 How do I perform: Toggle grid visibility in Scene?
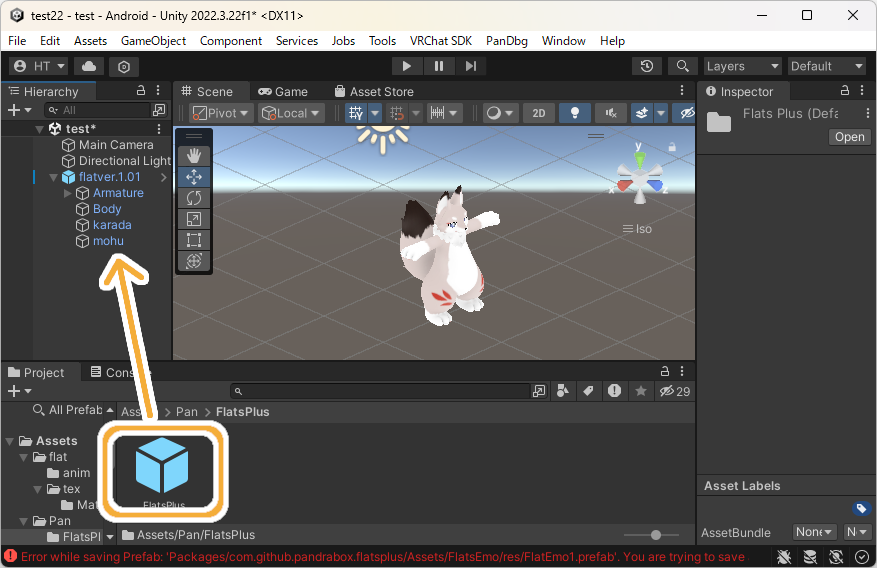[356, 113]
